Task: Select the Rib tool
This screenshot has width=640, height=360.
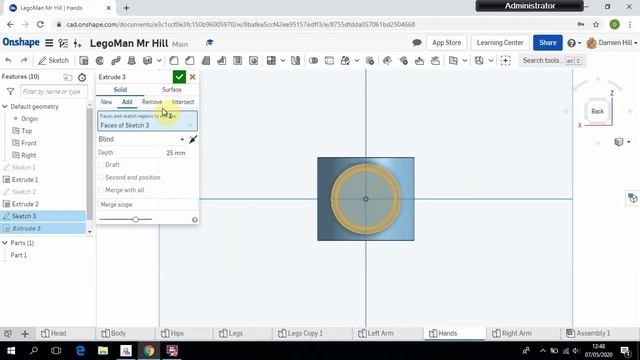Action: [222, 60]
